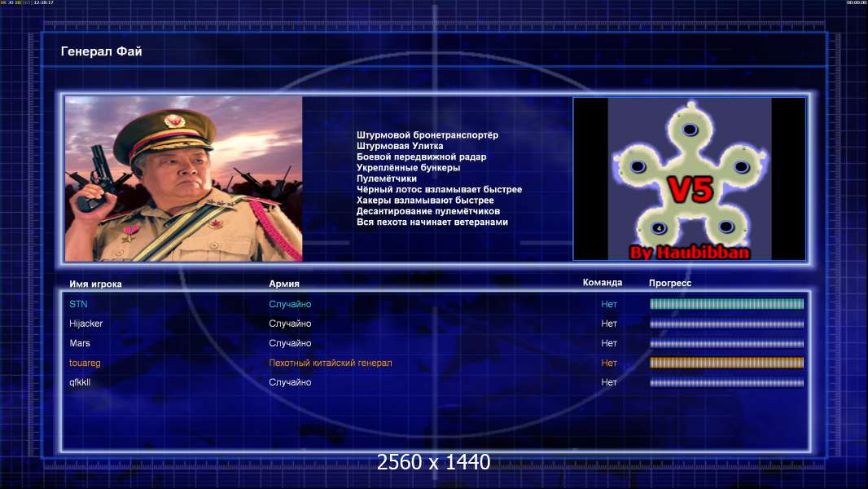Viewport: 868px width, 489px height.
Task: Click STN's army value 'Случайно'
Action: coord(290,304)
